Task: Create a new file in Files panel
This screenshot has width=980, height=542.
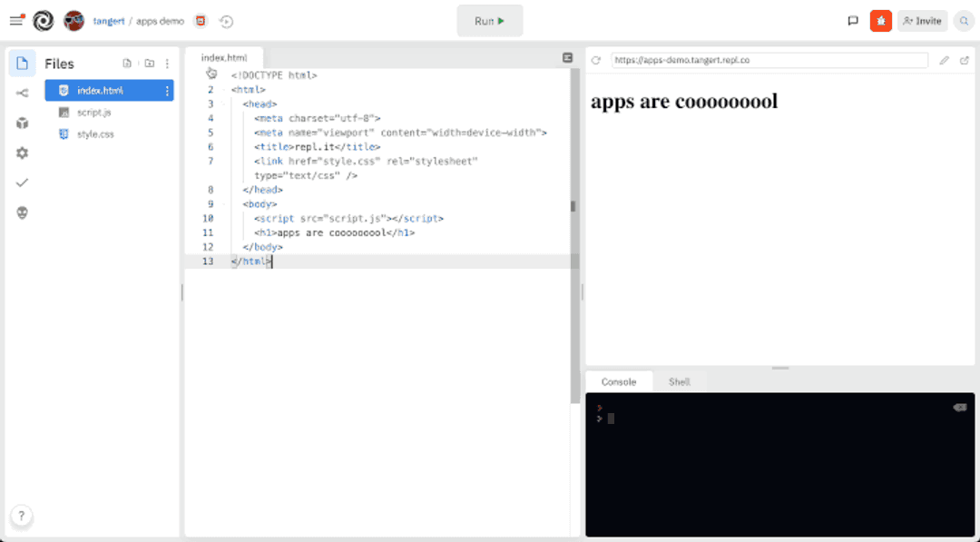Action: (127, 63)
